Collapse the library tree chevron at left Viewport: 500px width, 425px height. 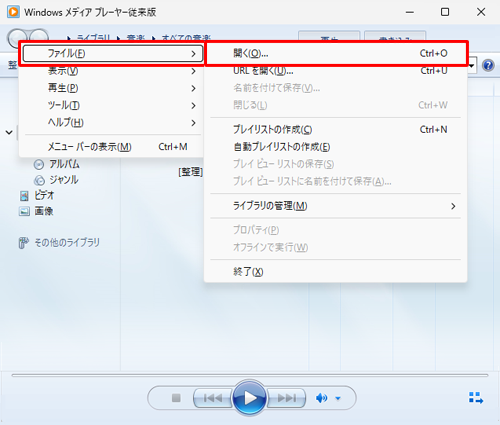coord(9,132)
